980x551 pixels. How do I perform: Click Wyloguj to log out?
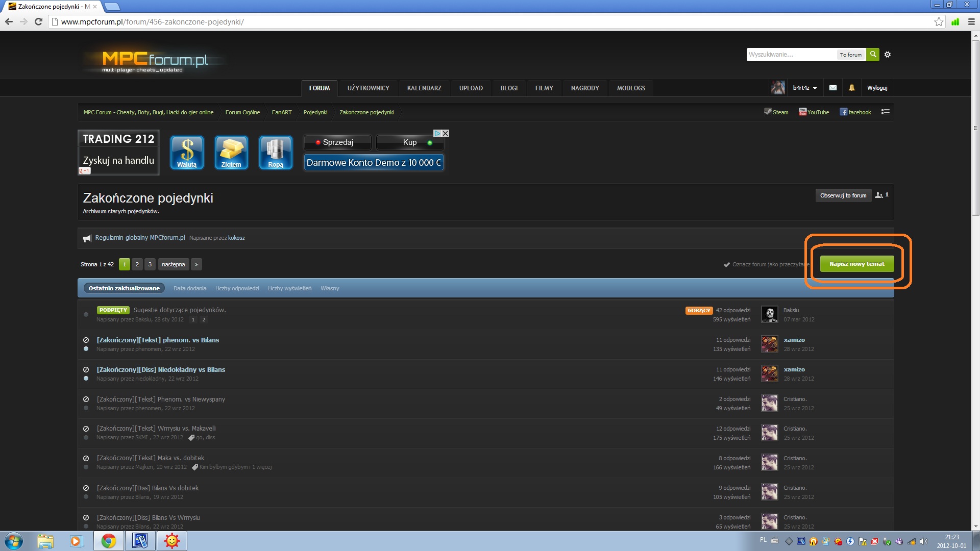(877, 88)
